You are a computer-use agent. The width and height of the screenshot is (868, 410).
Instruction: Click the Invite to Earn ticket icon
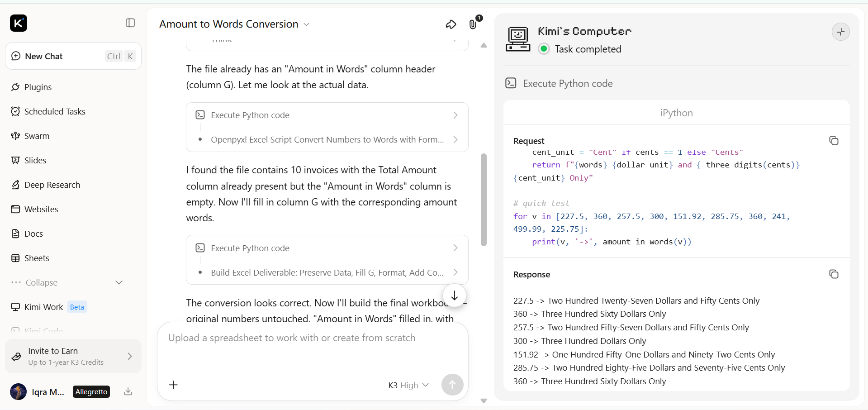[16, 357]
